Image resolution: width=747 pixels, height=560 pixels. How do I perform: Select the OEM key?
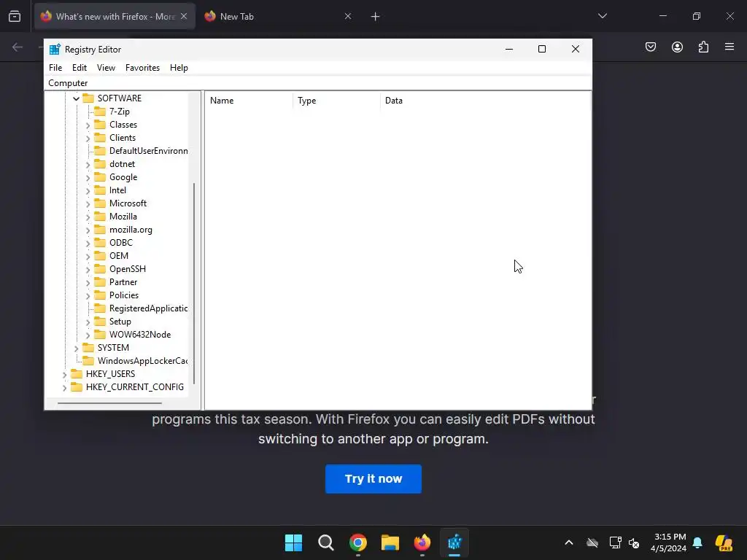pos(119,256)
